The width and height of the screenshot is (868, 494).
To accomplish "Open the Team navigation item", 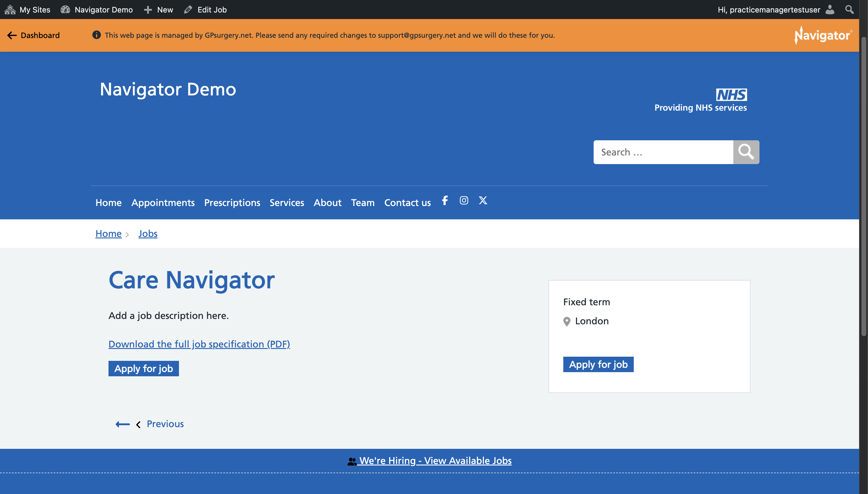I will [363, 202].
